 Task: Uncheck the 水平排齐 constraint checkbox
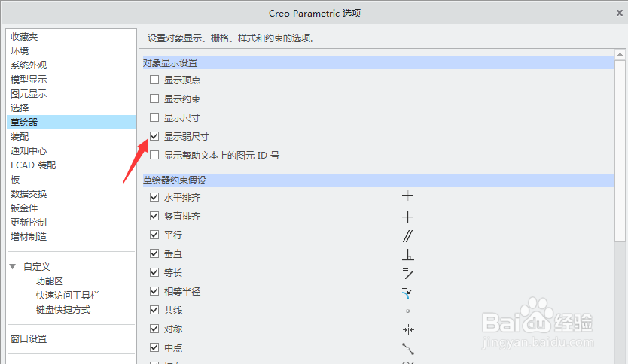tap(154, 197)
